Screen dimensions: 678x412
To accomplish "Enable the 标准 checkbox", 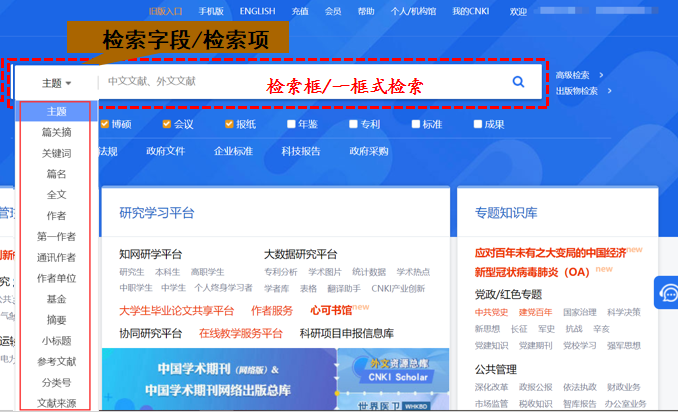I will [416, 124].
